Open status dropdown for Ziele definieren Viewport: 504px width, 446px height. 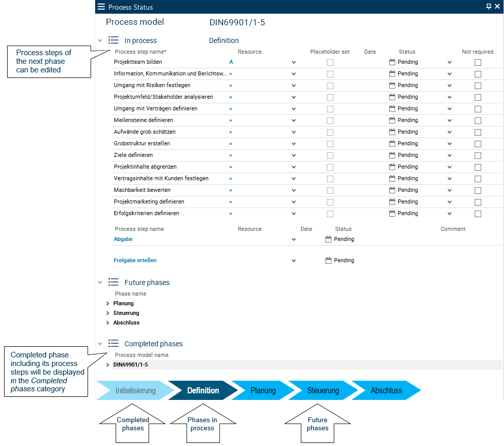coord(450,155)
